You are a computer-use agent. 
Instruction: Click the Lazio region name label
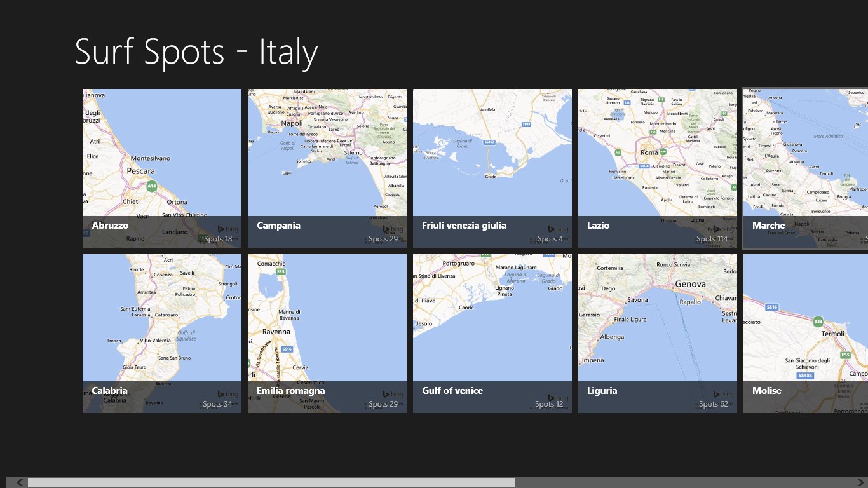599,226
